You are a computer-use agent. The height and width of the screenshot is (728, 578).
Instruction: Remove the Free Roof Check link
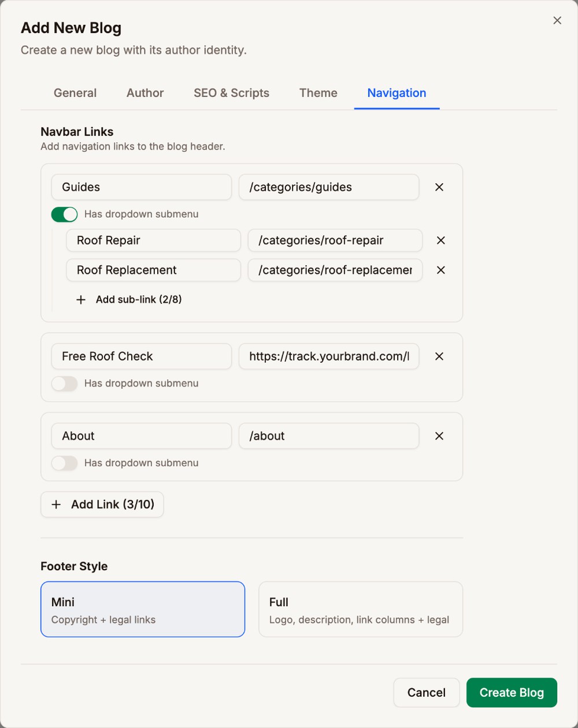[439, 356]
